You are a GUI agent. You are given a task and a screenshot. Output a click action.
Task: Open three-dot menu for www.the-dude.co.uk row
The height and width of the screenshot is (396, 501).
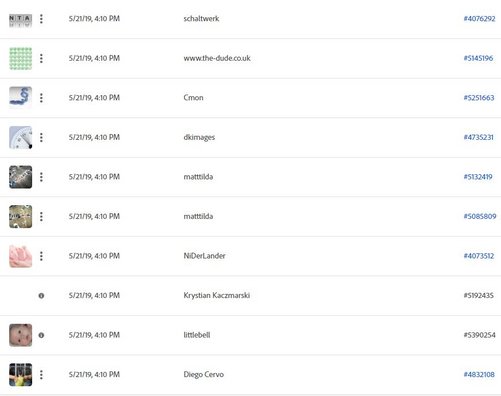coord(41,58)
